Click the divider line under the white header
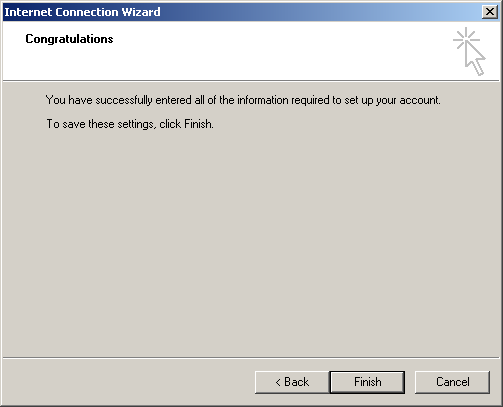This screenshot has width=503, height=407. pyautogui.click(x=251, y=80)
